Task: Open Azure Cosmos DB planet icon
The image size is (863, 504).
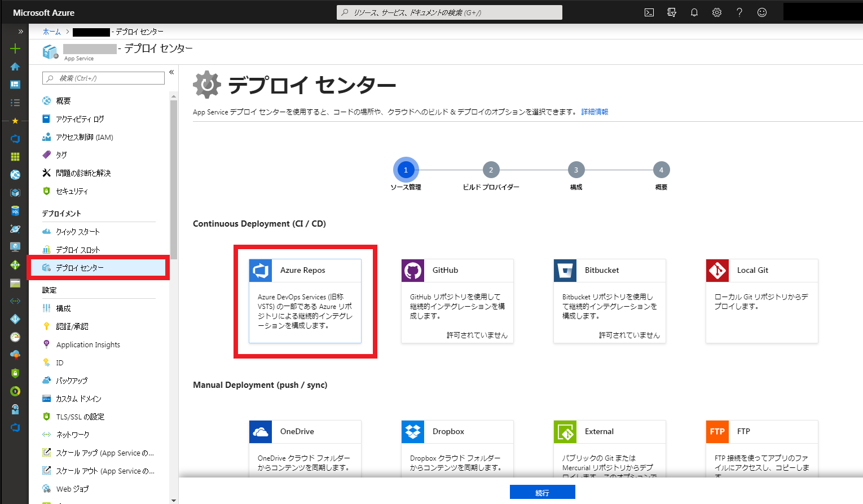Action: tap(15, 229)
